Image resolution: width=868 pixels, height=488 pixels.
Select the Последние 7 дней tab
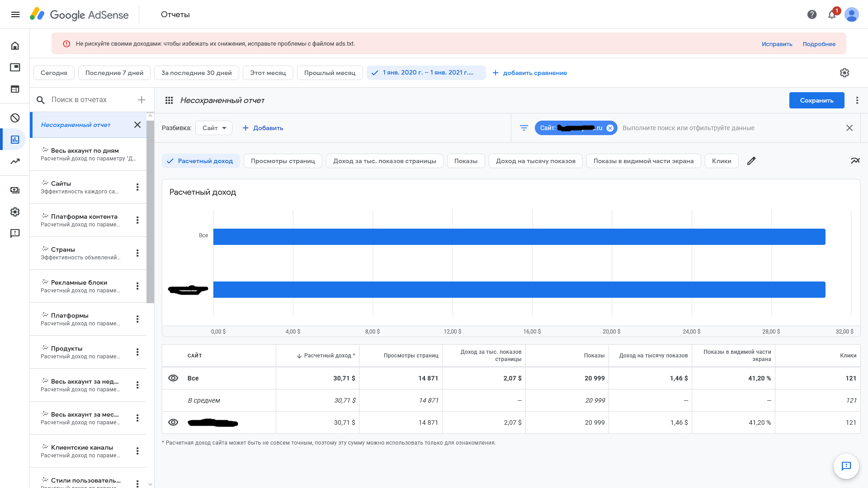[114, 73]
